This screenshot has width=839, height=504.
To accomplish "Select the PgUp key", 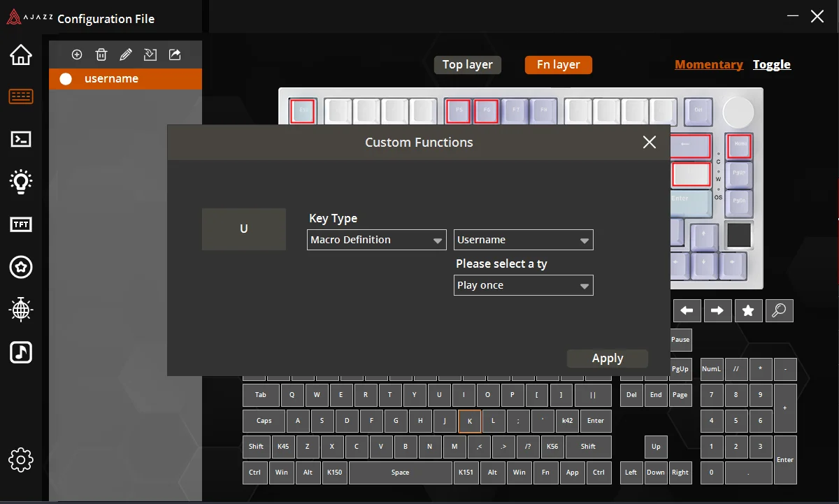I will (680, 369).
